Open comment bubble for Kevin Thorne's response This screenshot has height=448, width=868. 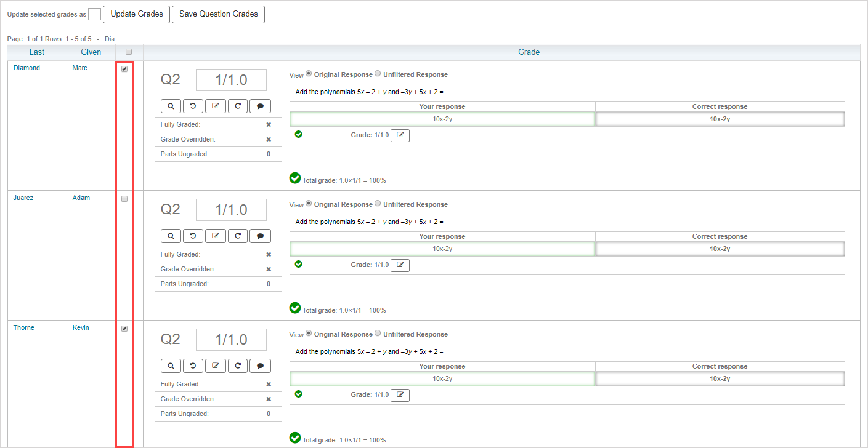[x=260, y=366]
